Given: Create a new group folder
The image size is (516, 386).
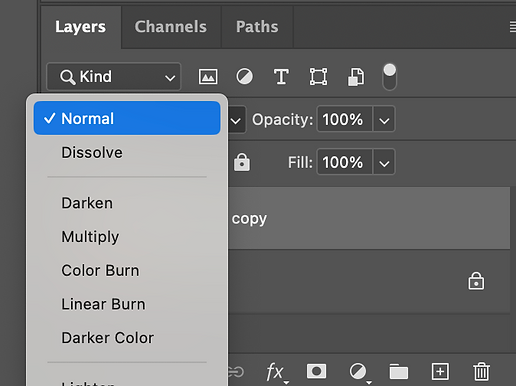Looking at the screenshot, I should tap(399, 371).
